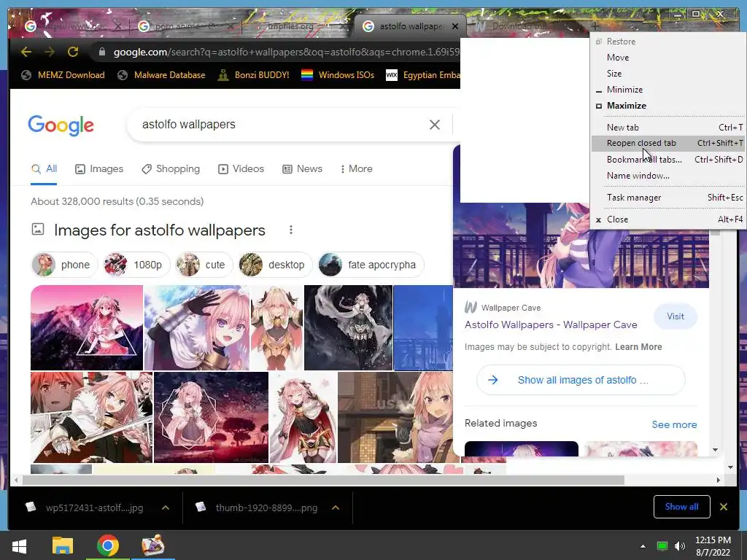Image resolution: width=747 pixels, height=560 pixels.
Task: Click Show all images of astolfo button
Action: 581,380
